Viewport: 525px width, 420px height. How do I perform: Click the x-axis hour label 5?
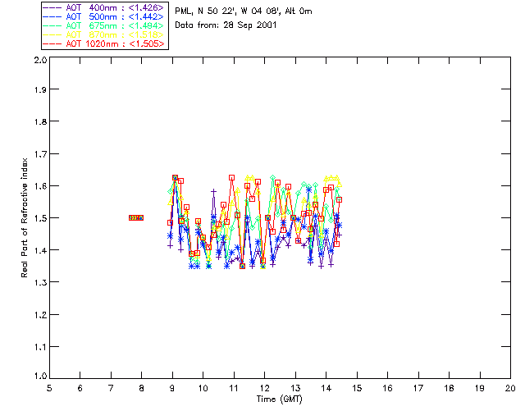pyautogui.click(x=49, y=388)
